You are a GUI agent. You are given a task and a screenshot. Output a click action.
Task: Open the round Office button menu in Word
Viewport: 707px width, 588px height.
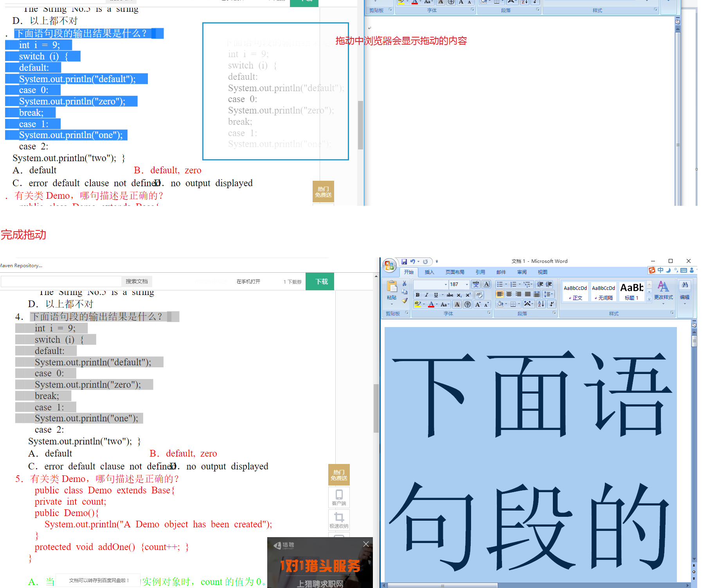click(389, 266)
